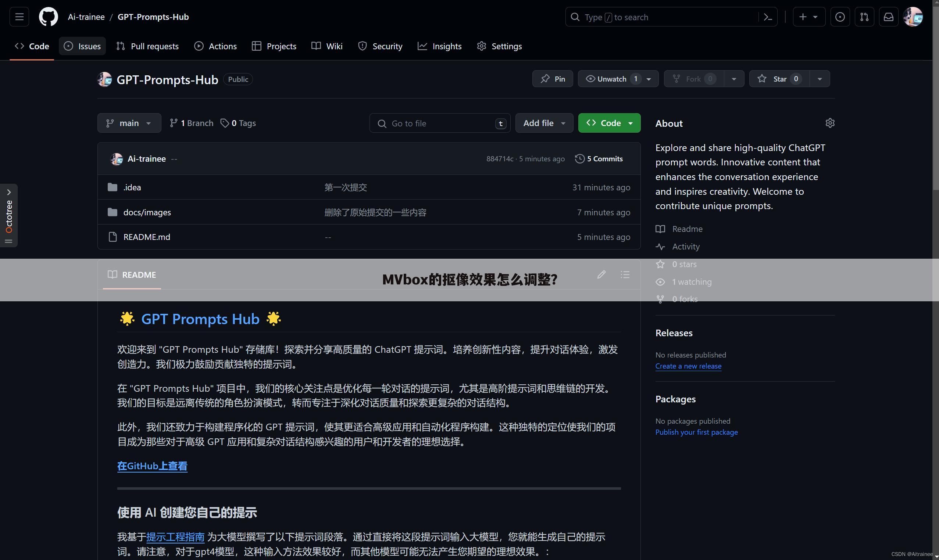Open the 提示工程指南 link
The width and height of the screenshot is (939, 560).
point(175,536)
